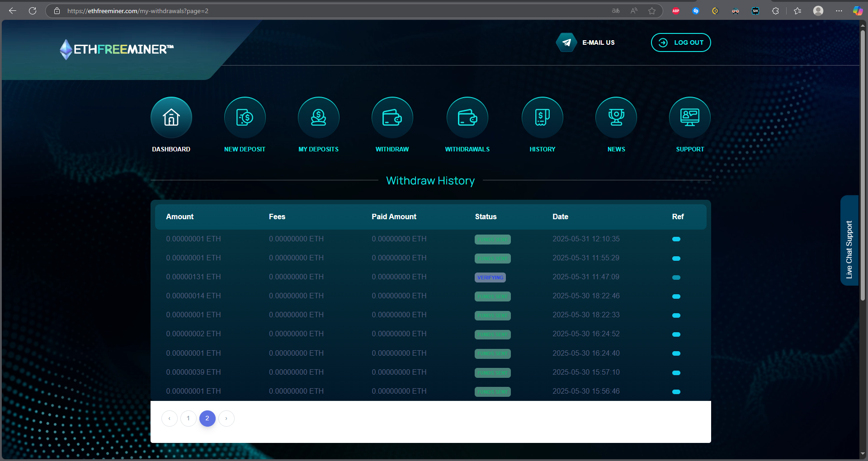The image size is (868, 461).
Task: Go to previous page arrow
Action: pyautogui.click(x=170, y=419)
